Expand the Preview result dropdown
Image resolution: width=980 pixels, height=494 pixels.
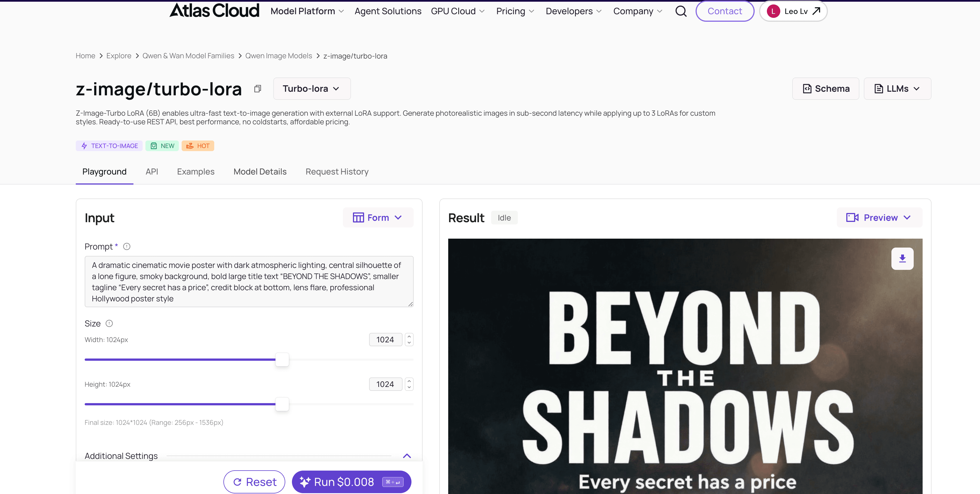coord(879,218)
